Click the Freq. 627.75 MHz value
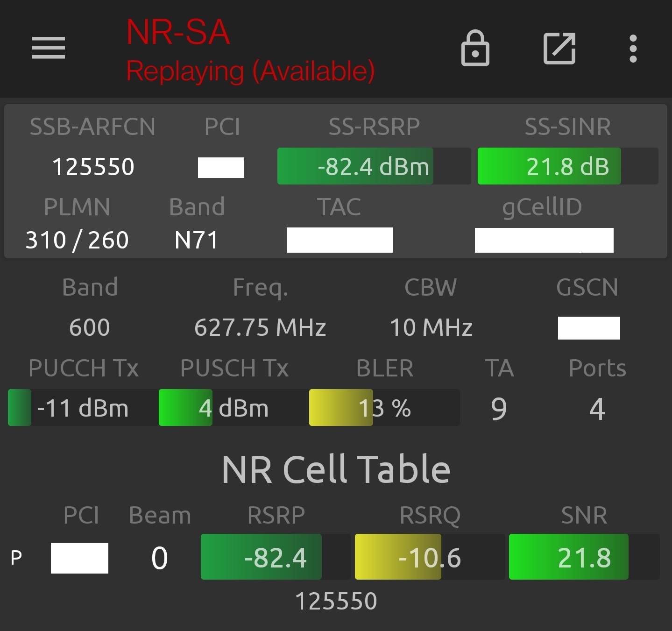 click(x=260, y=327)
